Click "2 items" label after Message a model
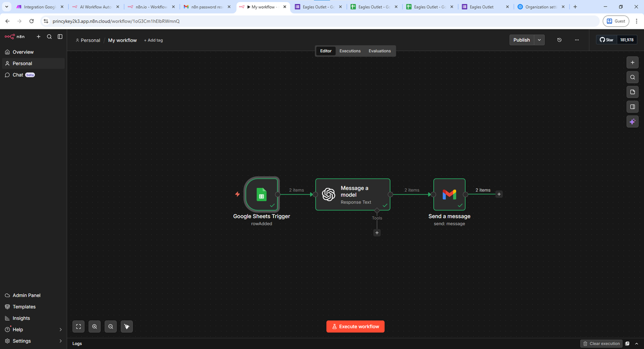 tap(412, 190)
